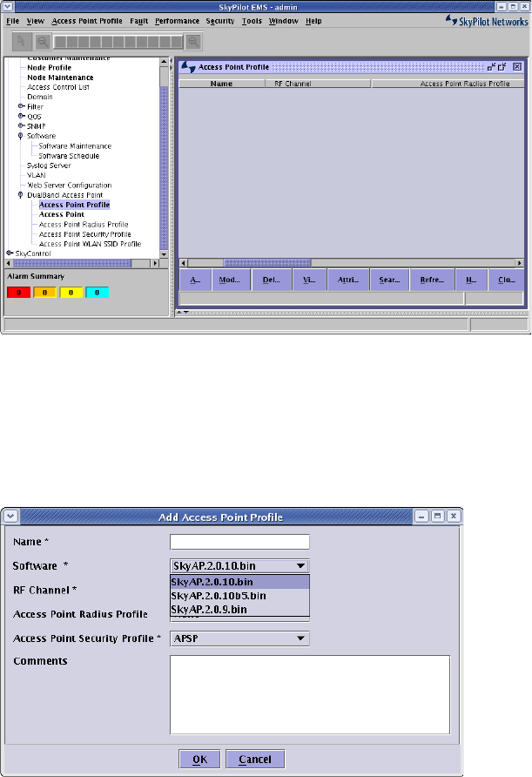
Task: Open the File menu
Action: tap(12, 21)
